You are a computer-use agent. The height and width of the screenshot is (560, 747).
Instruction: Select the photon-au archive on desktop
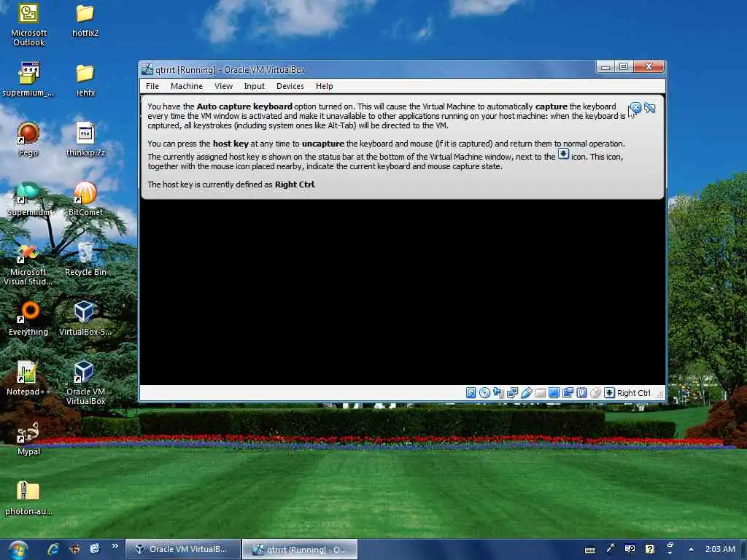point(28,498)
